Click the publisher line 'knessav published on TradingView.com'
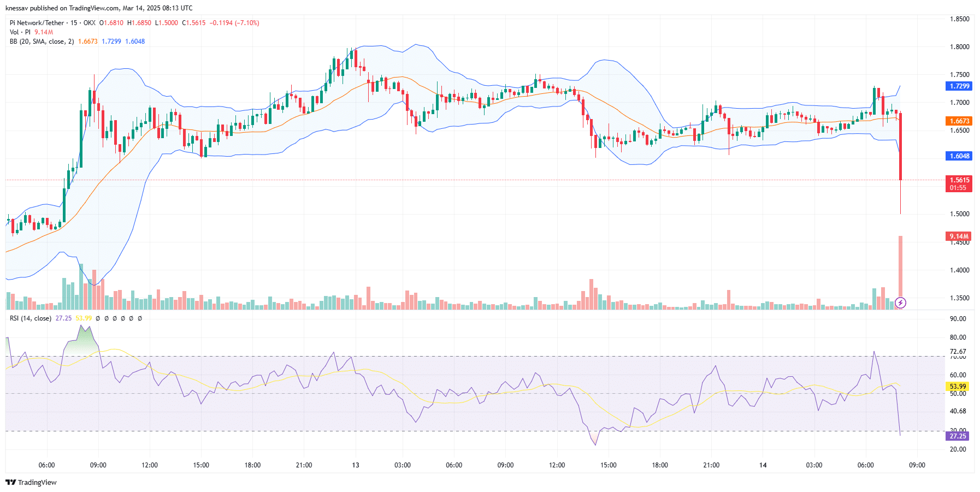 [62, 8]
